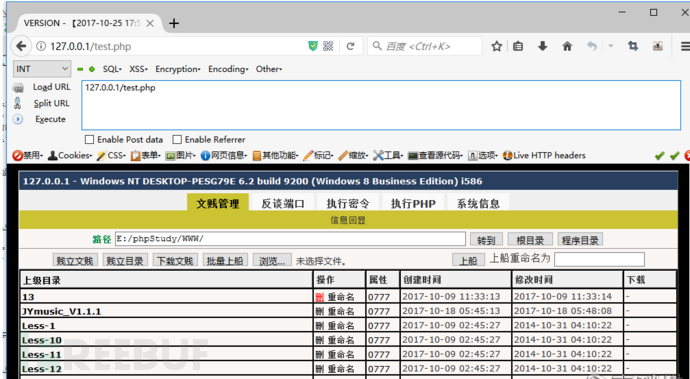690x379 pixels.
Task: Click Split URL in HackBar
Action: click(x=51, y=103)
